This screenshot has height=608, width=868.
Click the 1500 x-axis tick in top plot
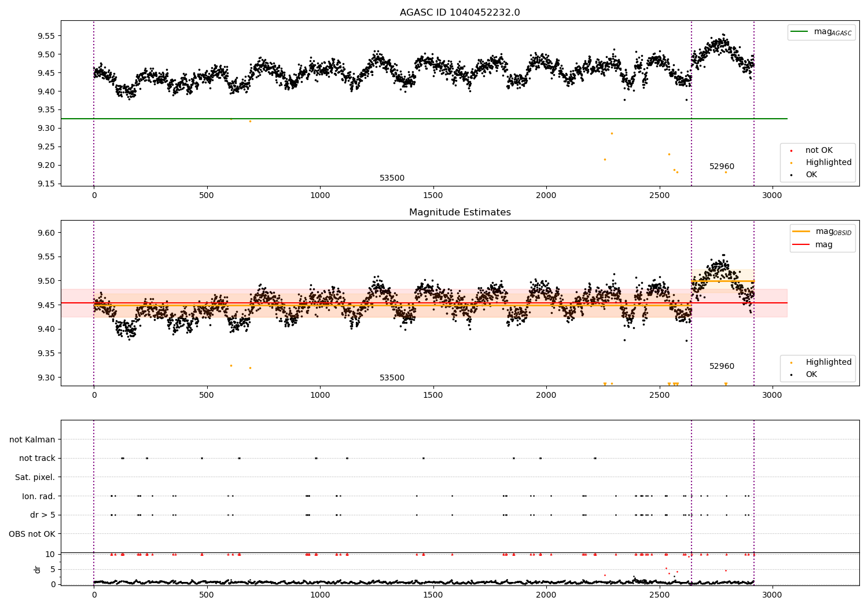pos(433,195)
